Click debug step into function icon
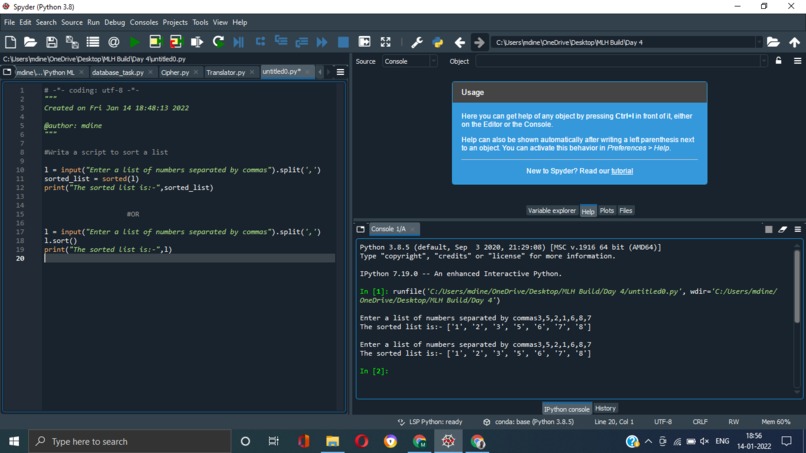Image resolution: width=806 pixels, height=453 pixels. pyautogui.click(x=281, y=42)
